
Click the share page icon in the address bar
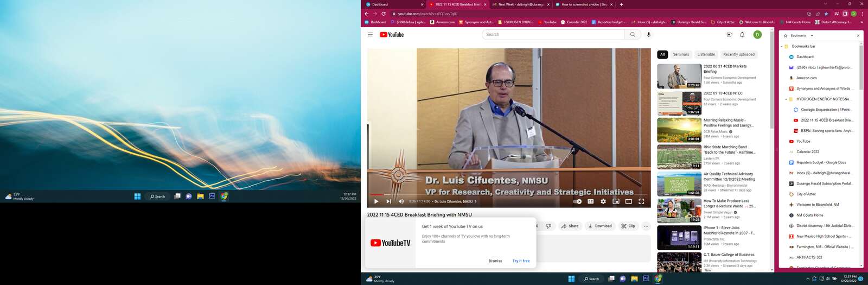click(x=817, y=14)
